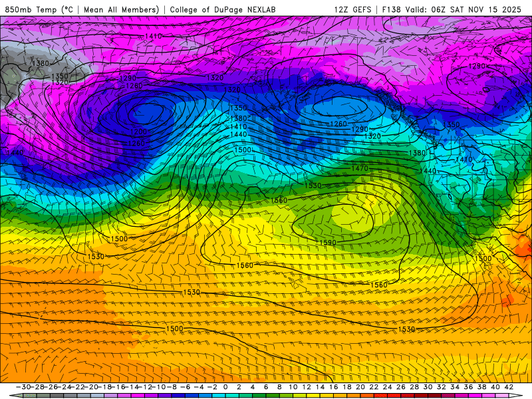The image size is (532, 399).
Task: Click the "850mb Temp (°C" title text
Action: (x=39, y=10)
